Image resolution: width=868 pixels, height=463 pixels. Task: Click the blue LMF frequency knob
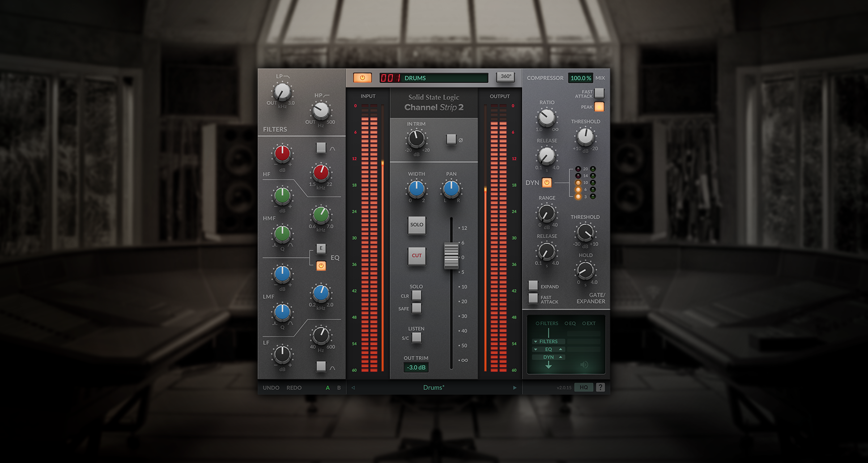(321, 293)
